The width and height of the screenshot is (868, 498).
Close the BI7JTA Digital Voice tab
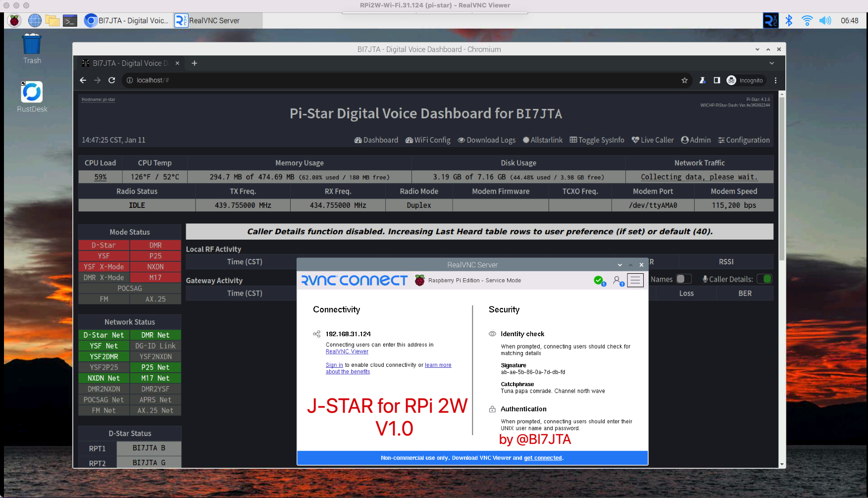pos(177,63)
